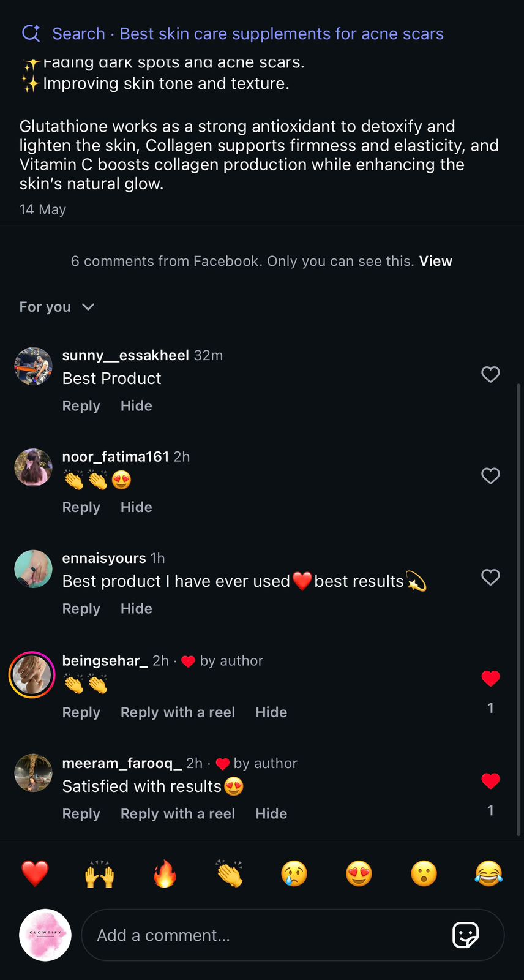This screenshot has height=980, width=524.
Task: Insert the heart-eyes emoji
Action: pyautogui.click(x=359, y=873)
